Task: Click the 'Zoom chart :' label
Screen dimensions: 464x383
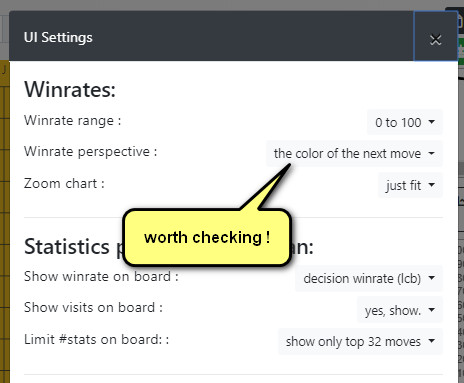Action: click(x=64, y=183)
